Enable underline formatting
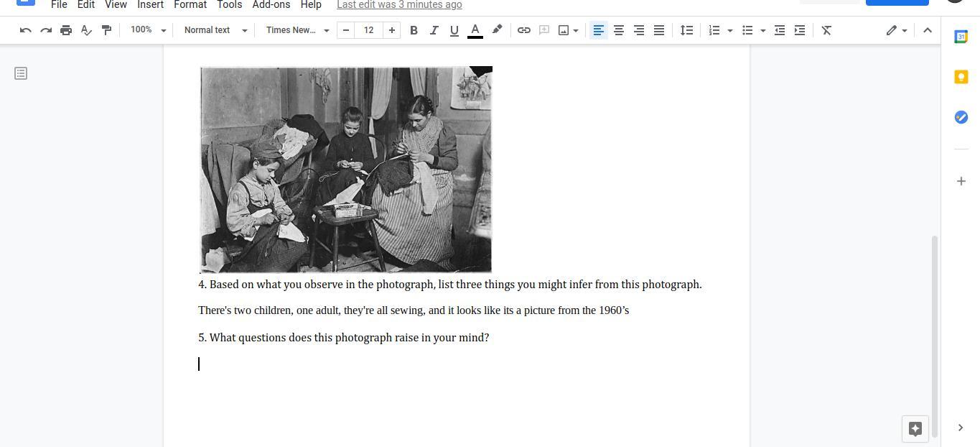The width and height of the screenshot is (980, 447). [x=454, y=30]
